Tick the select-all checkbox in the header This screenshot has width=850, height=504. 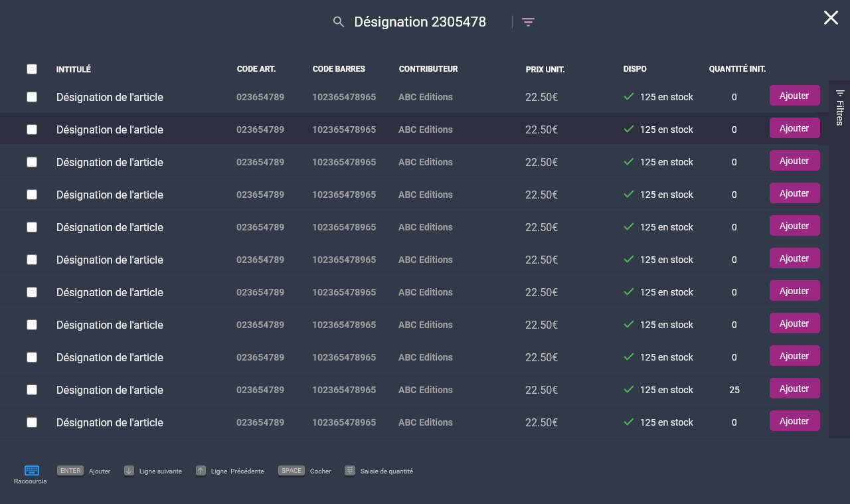tap(32, 69)
